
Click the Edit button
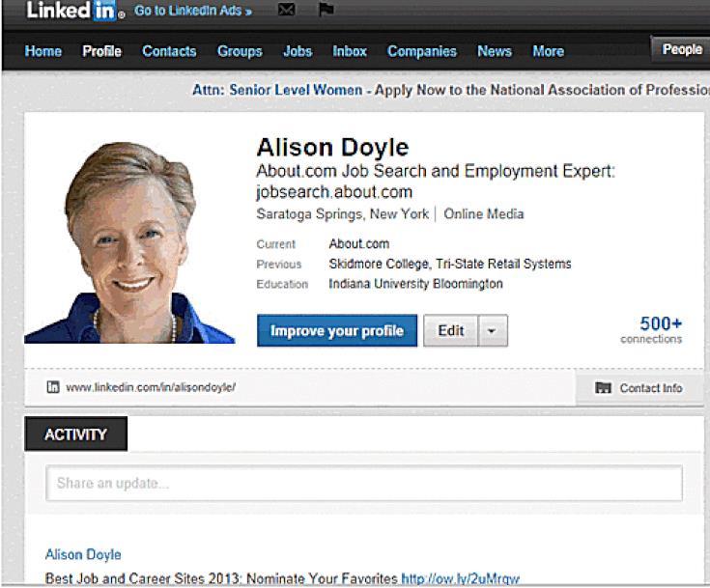pos(450,330)
